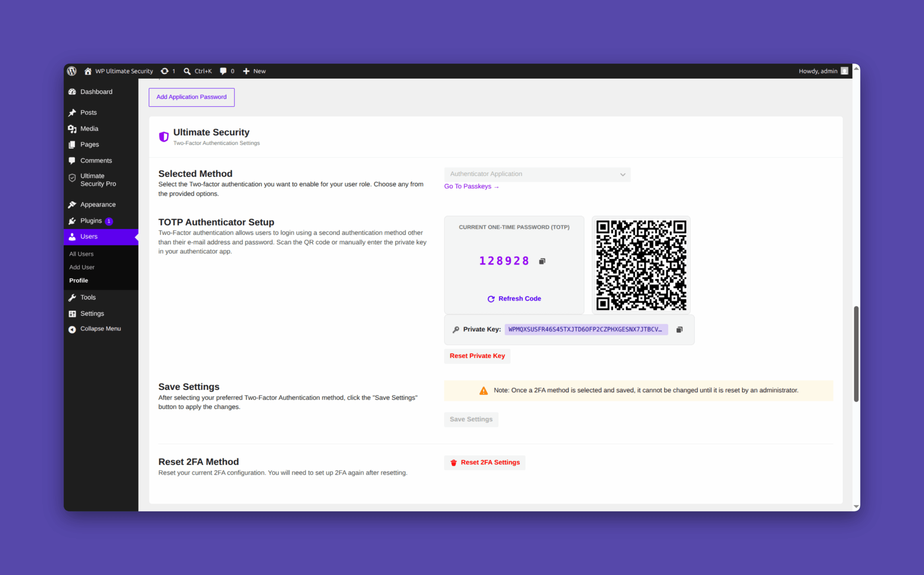Click 'TOTP Authenticator Setup' heading
Image resolution: width=924 pixels, height=575 pixels.
[217, 222]
